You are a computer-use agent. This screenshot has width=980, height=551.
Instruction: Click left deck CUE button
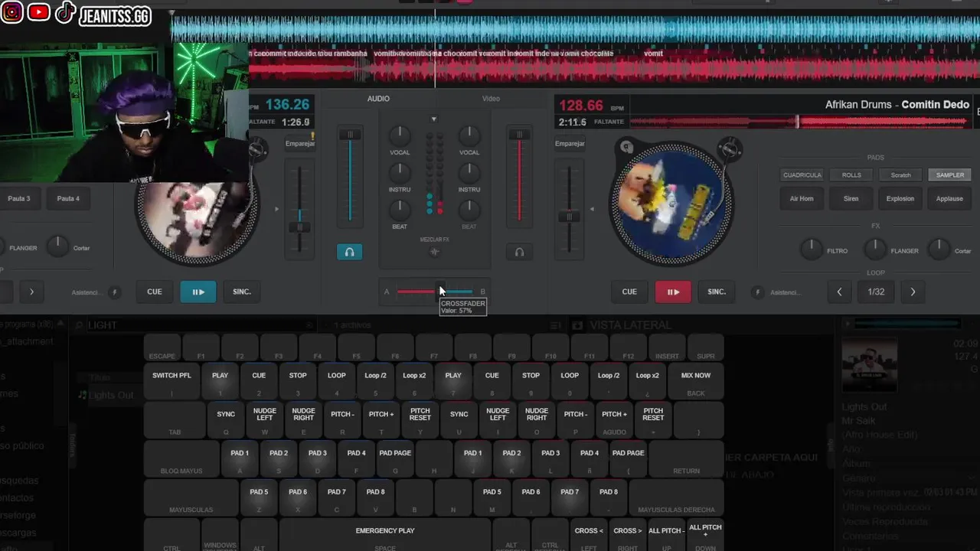(155, 292)
